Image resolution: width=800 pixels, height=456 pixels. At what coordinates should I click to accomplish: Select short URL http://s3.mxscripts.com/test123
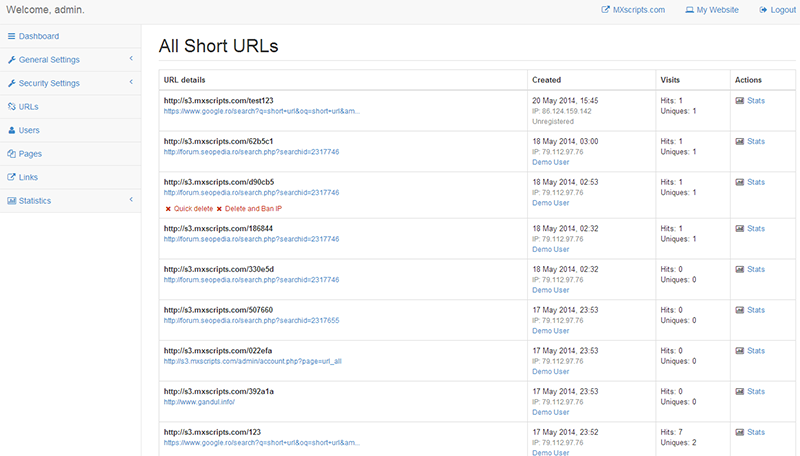click(218, 100)
